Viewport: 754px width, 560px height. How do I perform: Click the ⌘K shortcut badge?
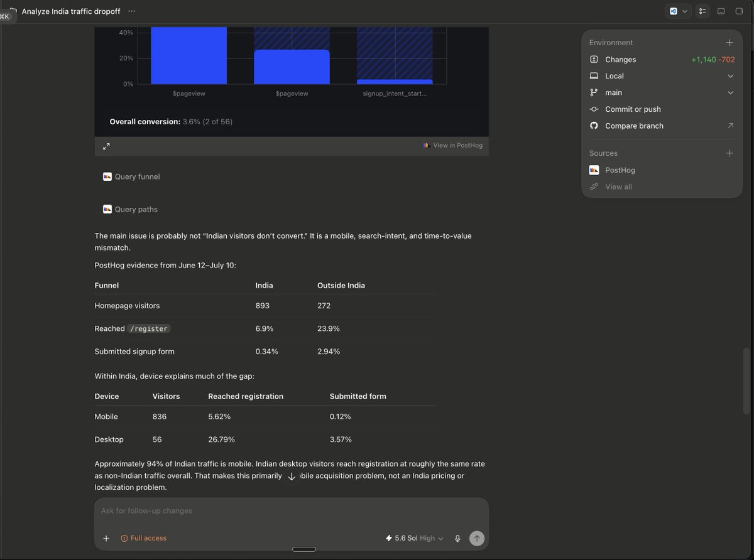tap(6, 16)
